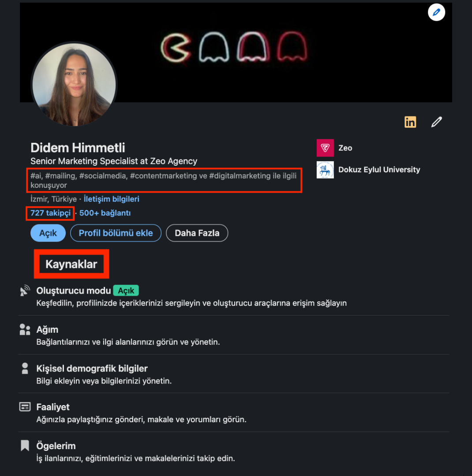Open the Ögelerim resource entry
This screenshot has width=472, height=476.
pyautogui.click(x=234, y=452)
